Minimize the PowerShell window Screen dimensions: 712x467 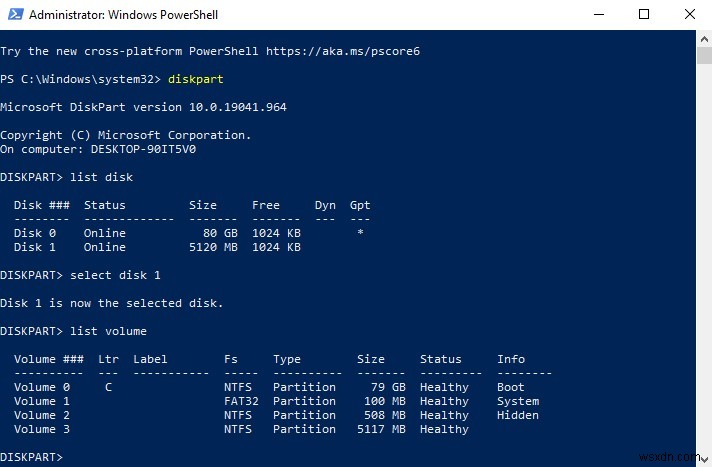click(x=598, y=15)
